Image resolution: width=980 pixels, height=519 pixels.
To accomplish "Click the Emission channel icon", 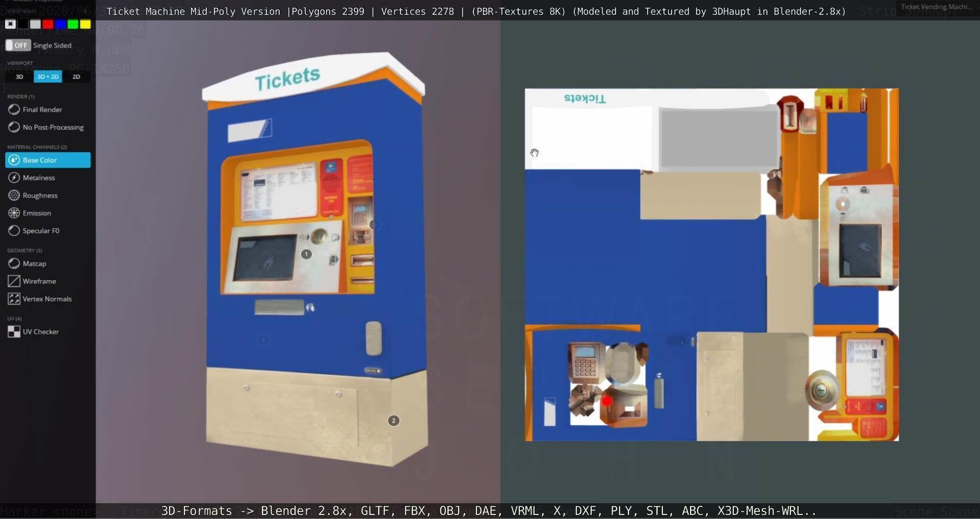I will click(14, 213).
